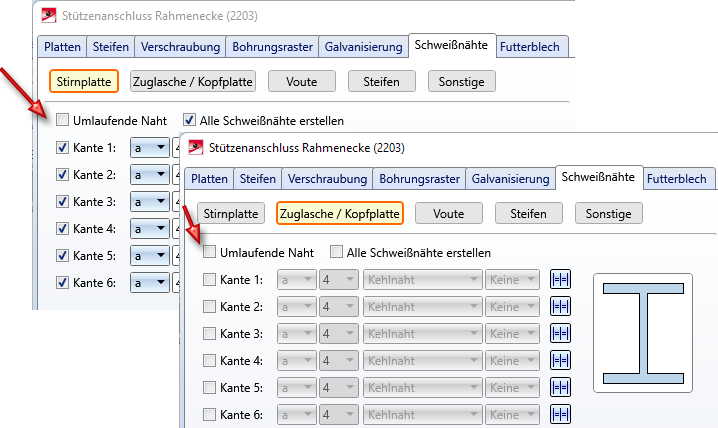Open the Galvanisierung tab in front dialog
Viewport: 718px width, 428px height.
click(511, 179)
